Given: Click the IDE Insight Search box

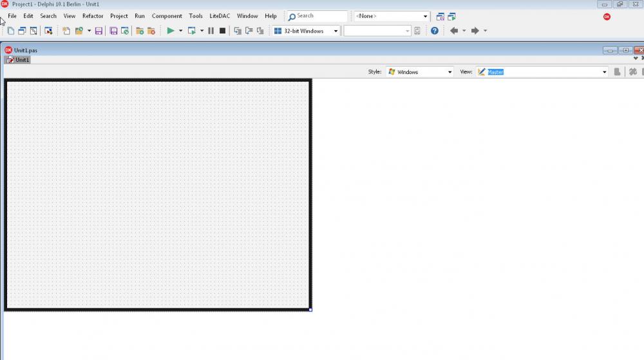Looking at the screenshot, I should tap(317, 16).
